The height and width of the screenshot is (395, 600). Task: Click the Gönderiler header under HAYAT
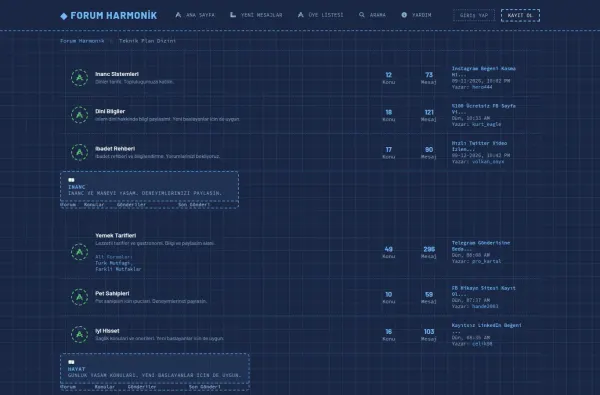tap(142, 387)
